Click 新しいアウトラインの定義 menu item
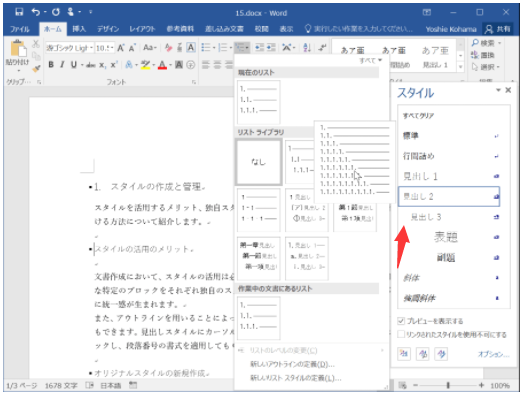The width and height of the screenshot is (526, 395). point(292,364)
